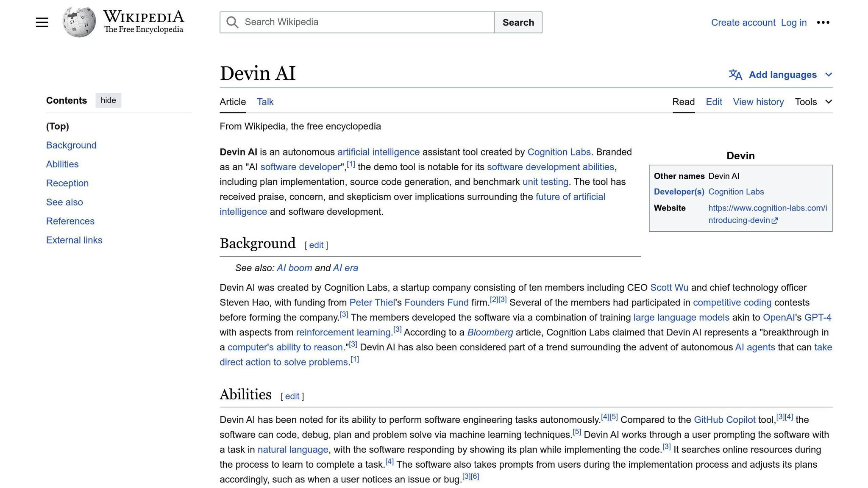
Task: Open the unit testing link
Action: (545, 182)
